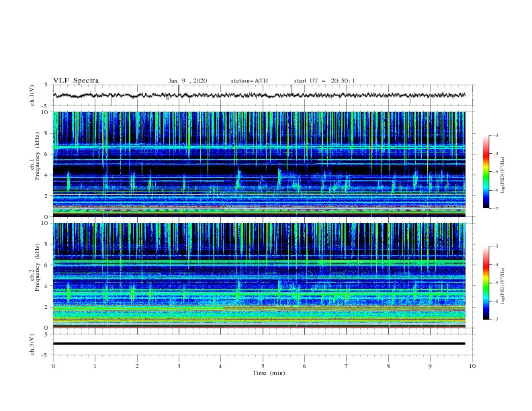Click the ch.1(V) waveform trace

259,95
